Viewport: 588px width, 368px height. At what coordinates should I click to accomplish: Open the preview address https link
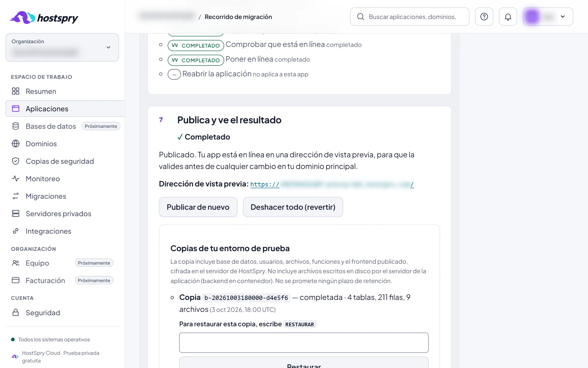(332, 184)
